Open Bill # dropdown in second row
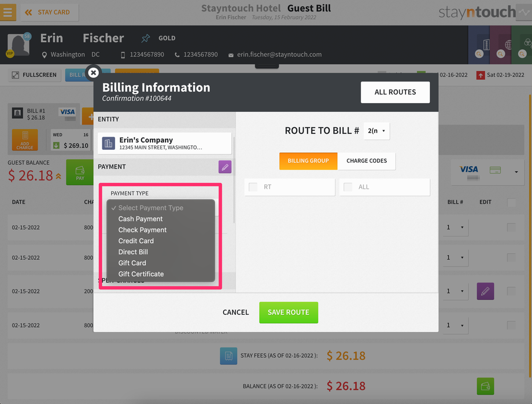 (x=455, y=258)
